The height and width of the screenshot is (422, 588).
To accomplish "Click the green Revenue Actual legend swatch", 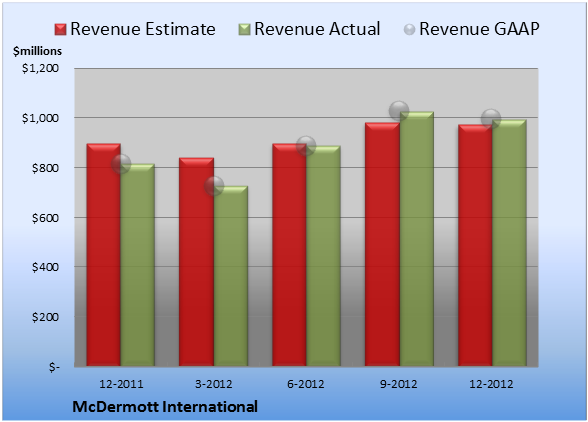I will tap(244, 29).
